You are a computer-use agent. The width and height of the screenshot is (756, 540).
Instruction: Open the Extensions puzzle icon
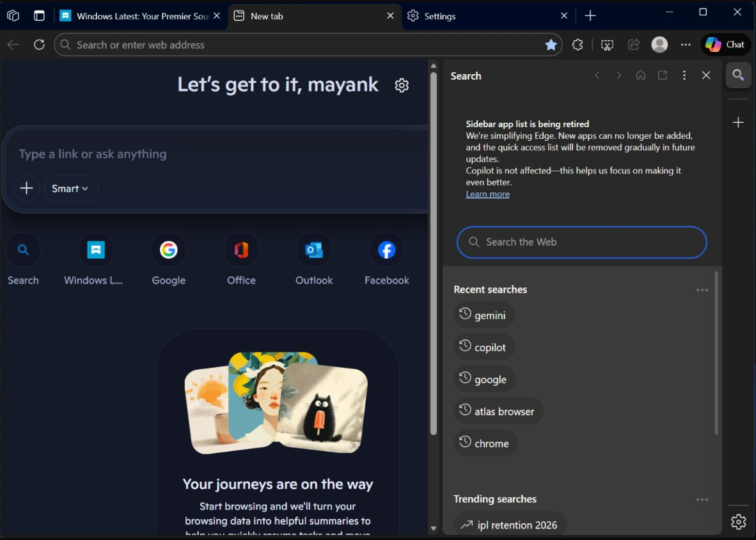[x=578, y=45]
